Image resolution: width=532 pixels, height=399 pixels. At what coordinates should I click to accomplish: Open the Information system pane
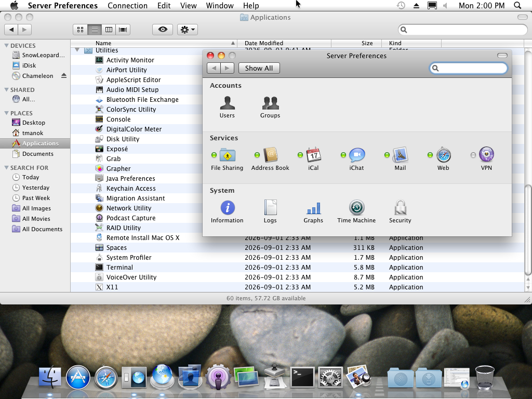[227, 212]
